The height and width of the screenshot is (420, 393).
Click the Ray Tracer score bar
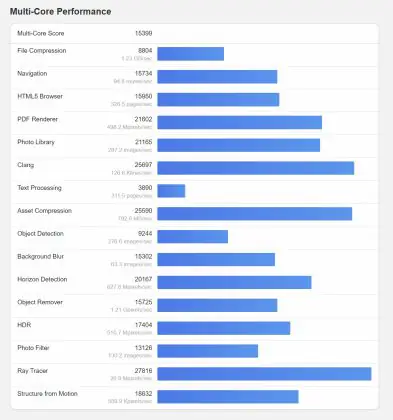pyautogui.click(x=264, y=374)
